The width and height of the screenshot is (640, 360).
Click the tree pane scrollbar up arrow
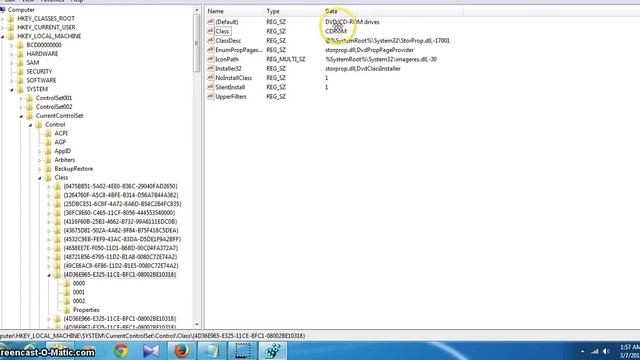click(197, 10)
